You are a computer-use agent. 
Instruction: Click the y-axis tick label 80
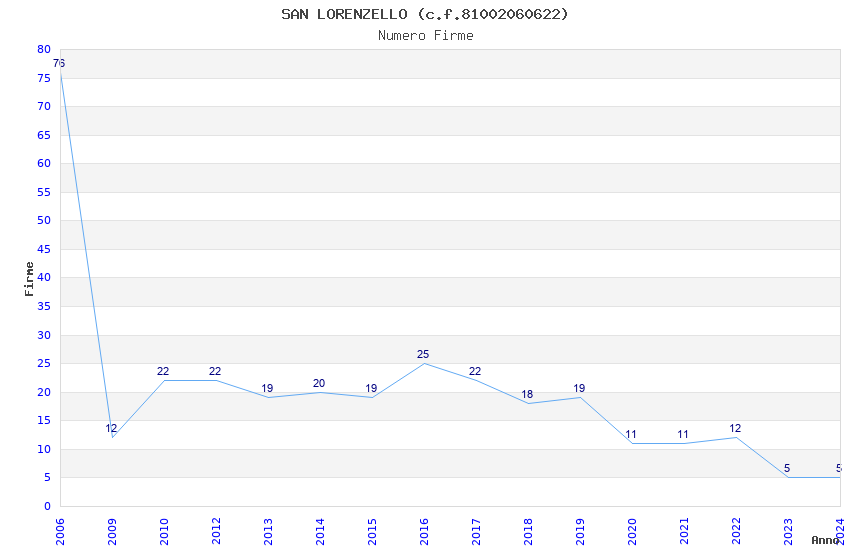click(x=44, y=49)
